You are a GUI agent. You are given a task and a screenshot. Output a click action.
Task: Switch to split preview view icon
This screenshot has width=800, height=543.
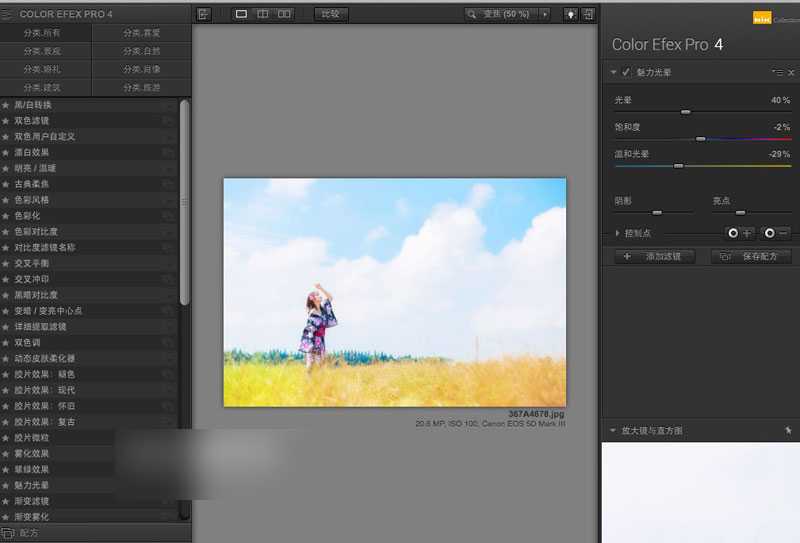(263, 14)
